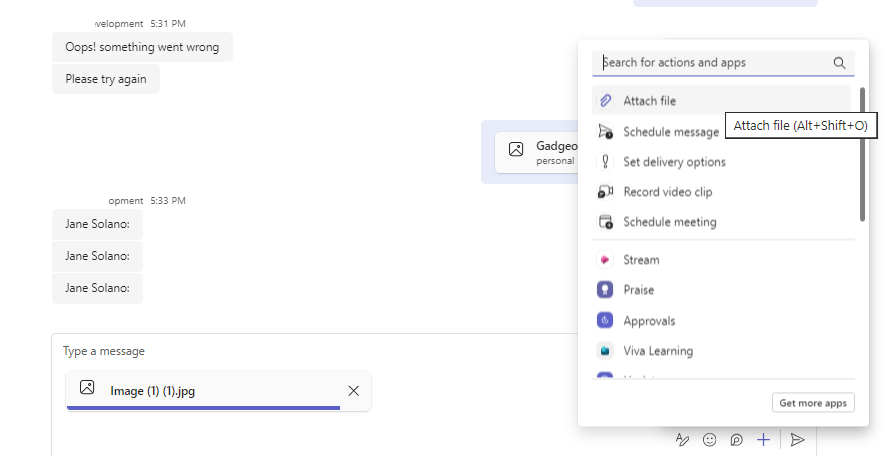Click the 5:31 PM timestamp
Viewport: 888px width, 456px height.
168,24
